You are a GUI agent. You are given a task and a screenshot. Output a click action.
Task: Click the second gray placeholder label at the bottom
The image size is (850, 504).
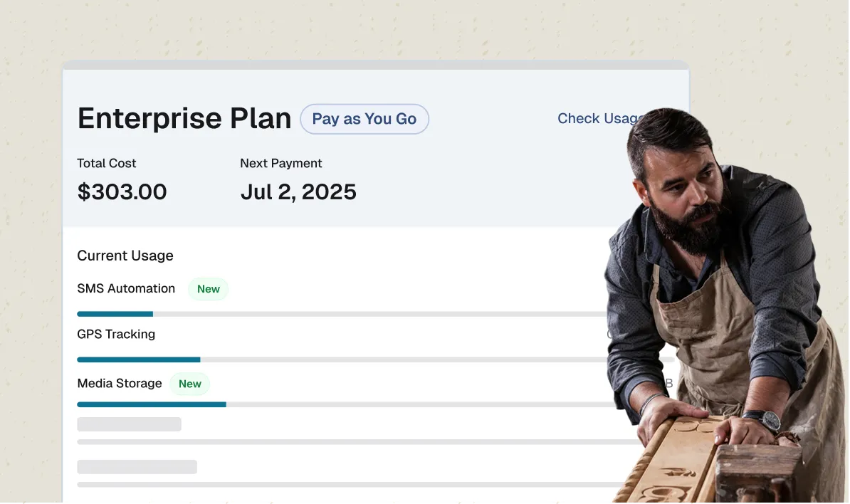(x=137, y=467)
